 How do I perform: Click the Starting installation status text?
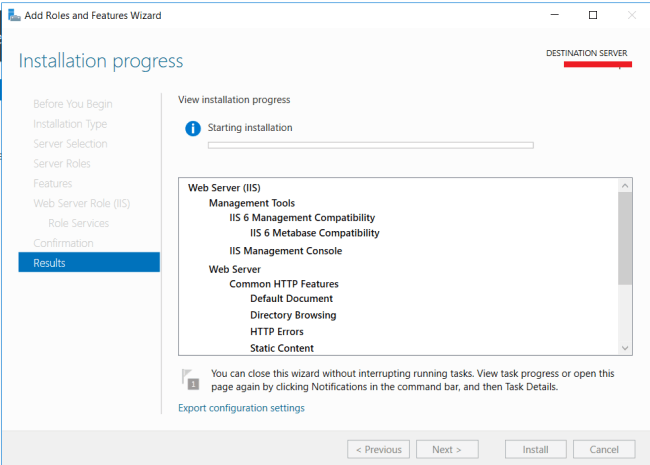[x=250, y=128]
